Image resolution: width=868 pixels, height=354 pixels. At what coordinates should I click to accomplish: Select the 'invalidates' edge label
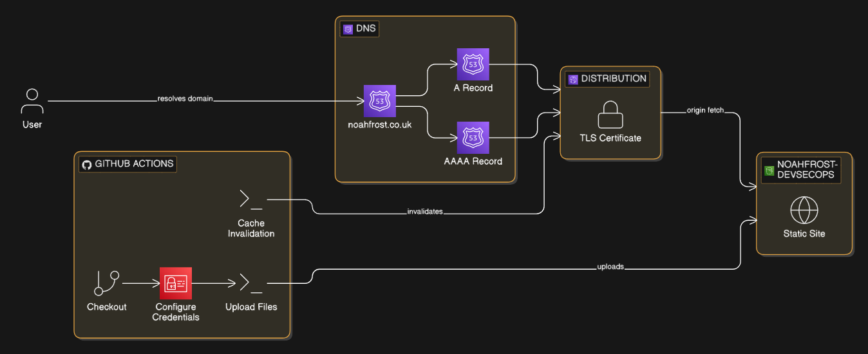(x=425, y=211)
